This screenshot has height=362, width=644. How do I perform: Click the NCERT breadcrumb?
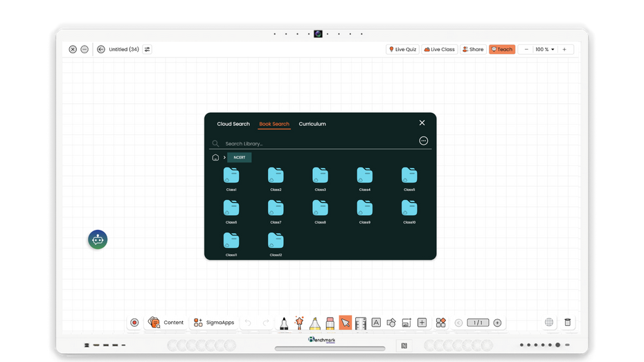[x=240, y=158]
